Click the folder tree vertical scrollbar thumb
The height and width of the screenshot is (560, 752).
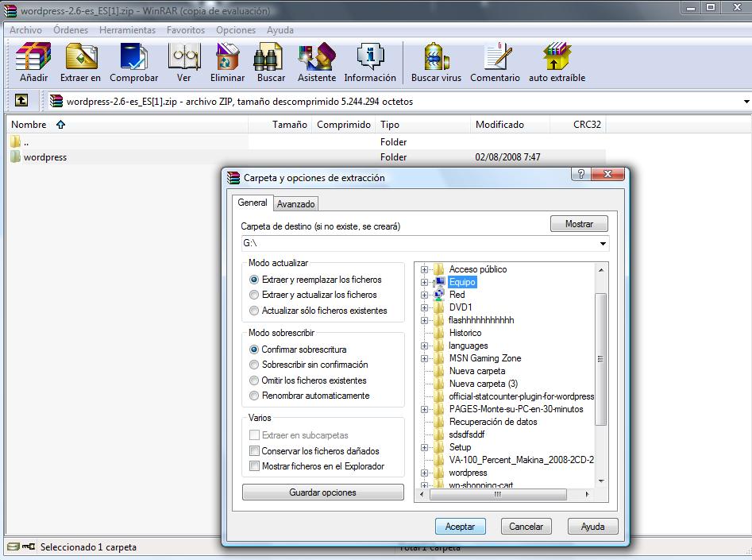click(x=600, y=359)
